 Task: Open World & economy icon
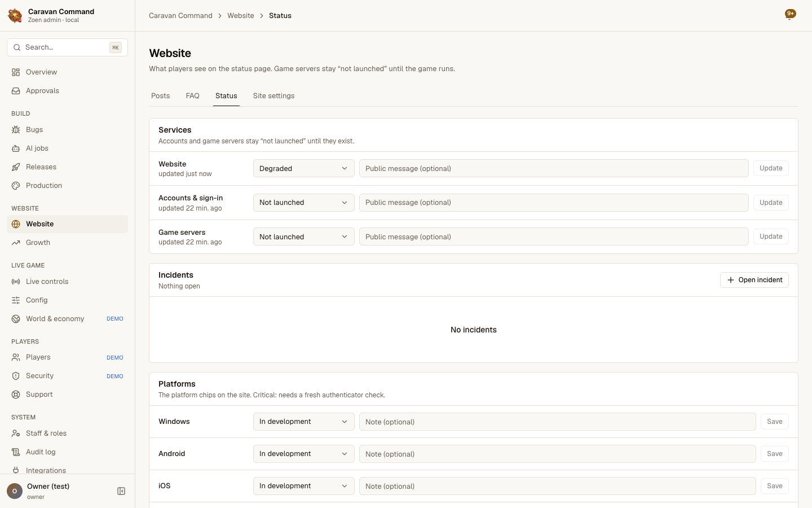pos(16,319)
